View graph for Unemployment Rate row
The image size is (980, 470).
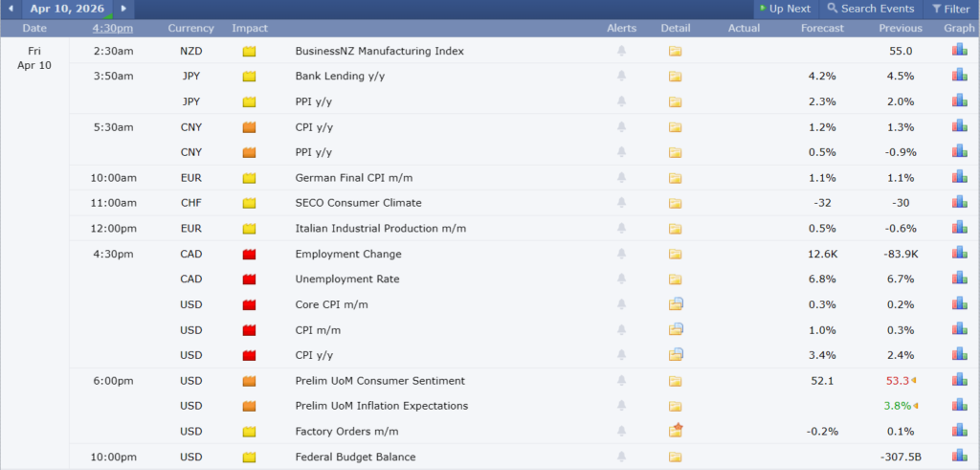click(x=959, y=279)
